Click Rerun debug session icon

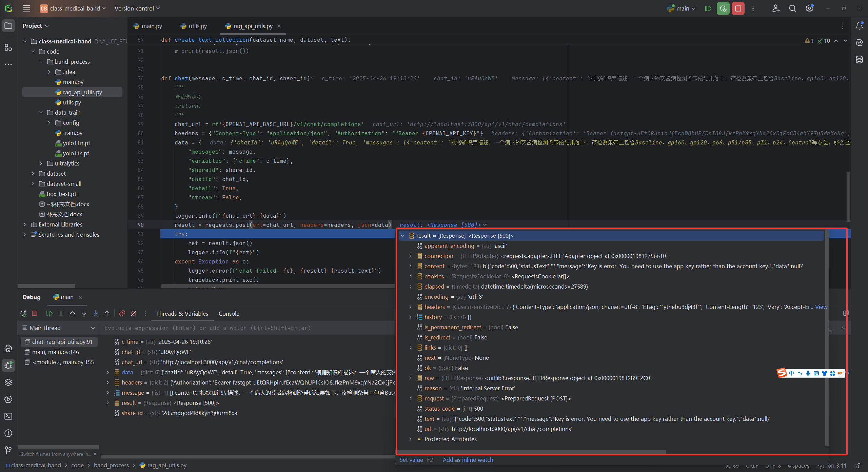[23, 314]
